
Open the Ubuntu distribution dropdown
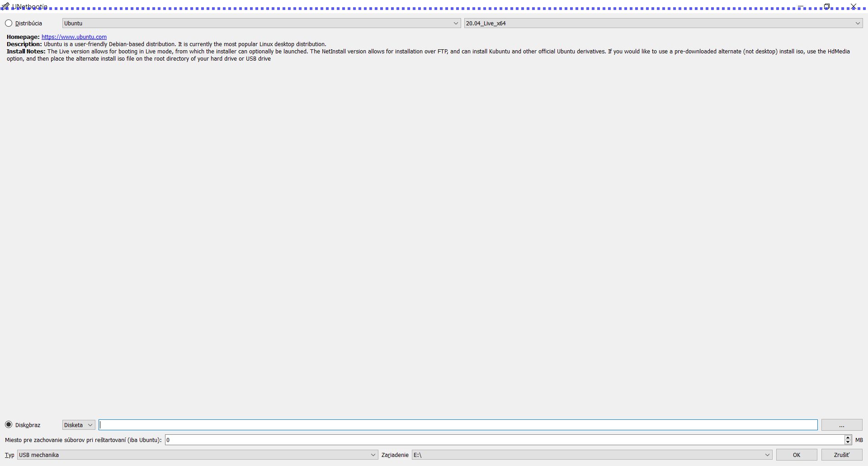coord(261,23)
